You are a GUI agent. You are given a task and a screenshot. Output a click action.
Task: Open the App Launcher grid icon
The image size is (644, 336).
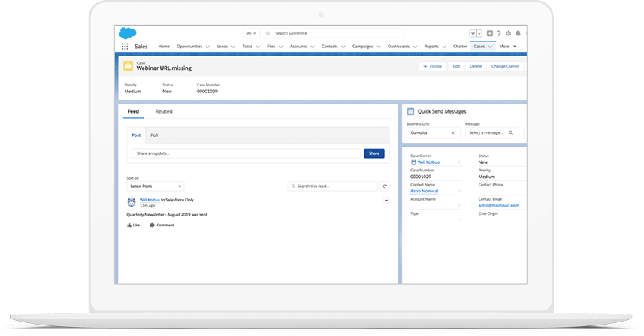[x=125, y=47]
